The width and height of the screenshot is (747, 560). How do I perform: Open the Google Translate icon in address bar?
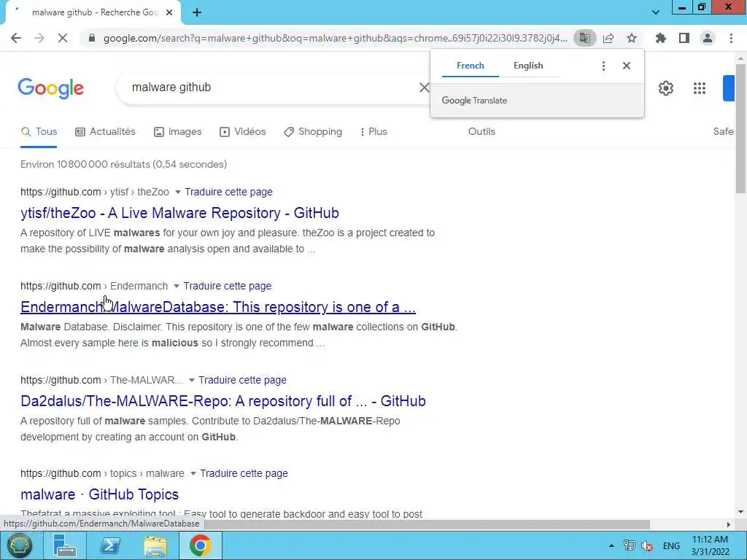pyautogui.click(x=584, y=38)
